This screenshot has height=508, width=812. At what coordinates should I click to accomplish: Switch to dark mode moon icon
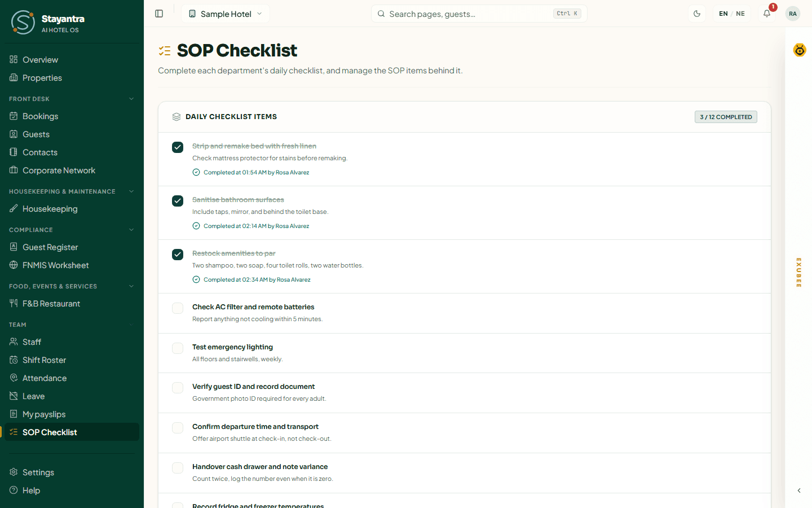coord(697,14)
